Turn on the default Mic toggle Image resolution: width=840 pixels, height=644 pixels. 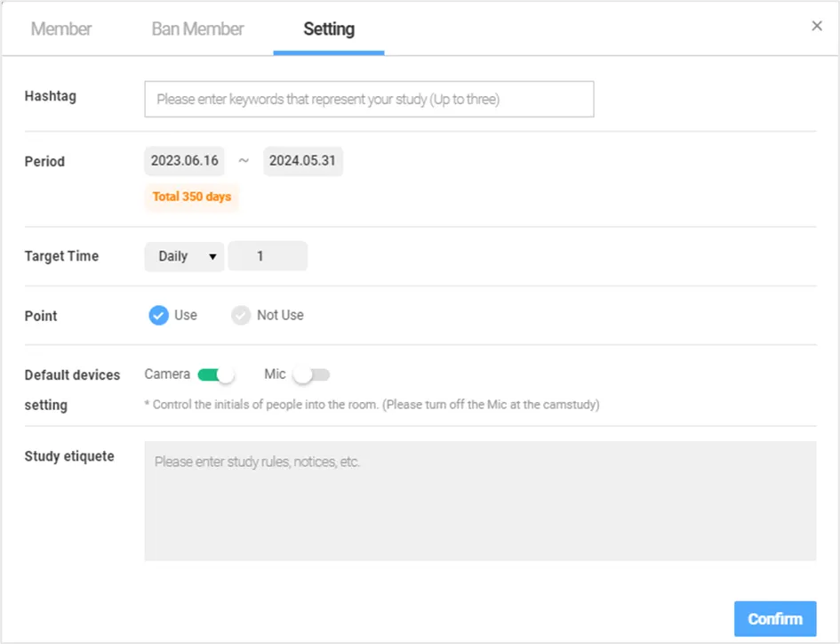point(312,374)
